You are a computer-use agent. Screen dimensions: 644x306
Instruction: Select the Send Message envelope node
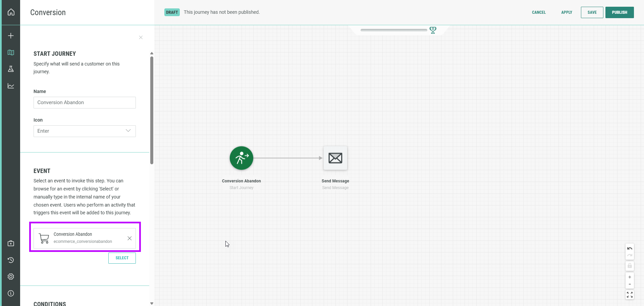(335, 158)
